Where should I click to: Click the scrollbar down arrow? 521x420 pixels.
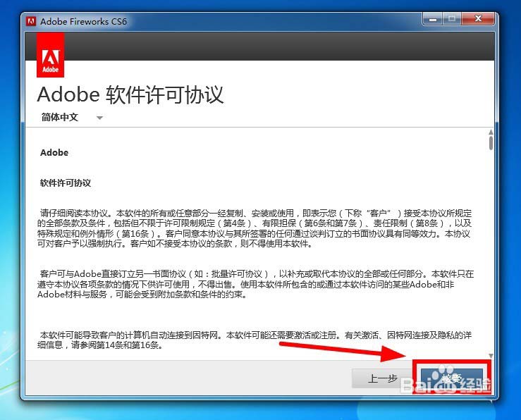[x=491, y=356]
